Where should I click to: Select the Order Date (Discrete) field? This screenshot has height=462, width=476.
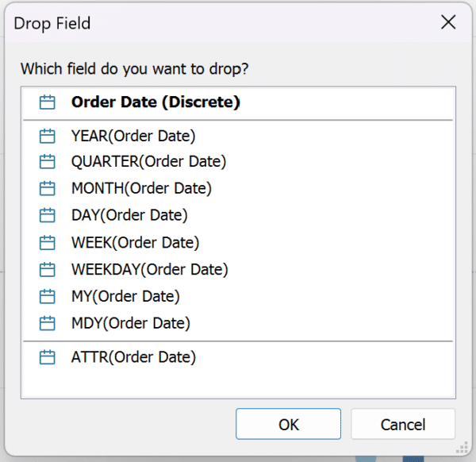click(x=155, y=102)
